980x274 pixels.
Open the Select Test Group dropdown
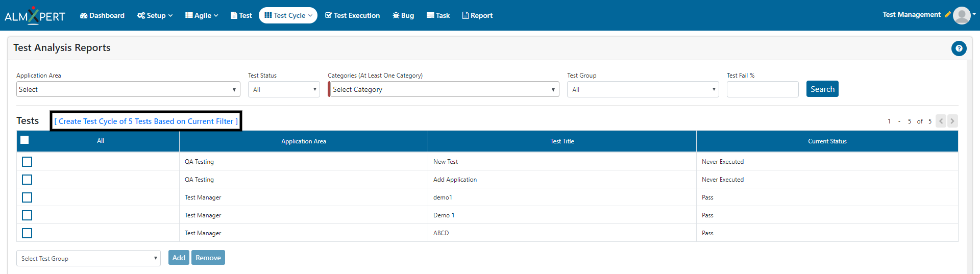(88, 258)
